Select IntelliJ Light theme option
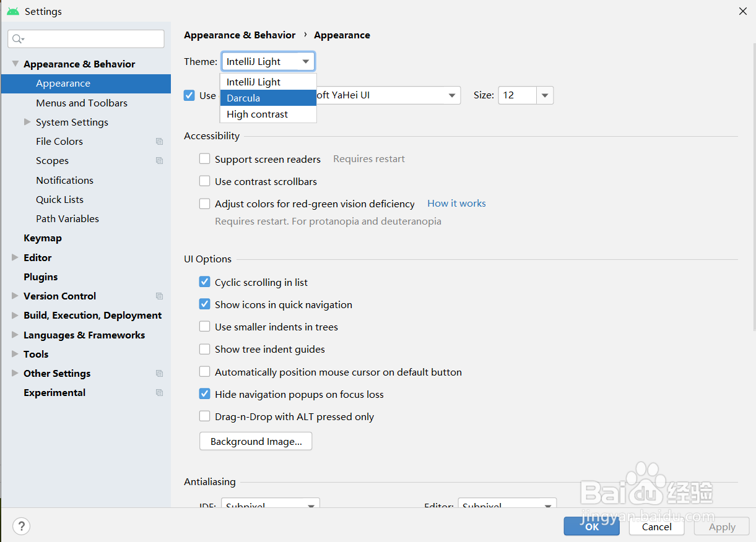 (268, 82)
